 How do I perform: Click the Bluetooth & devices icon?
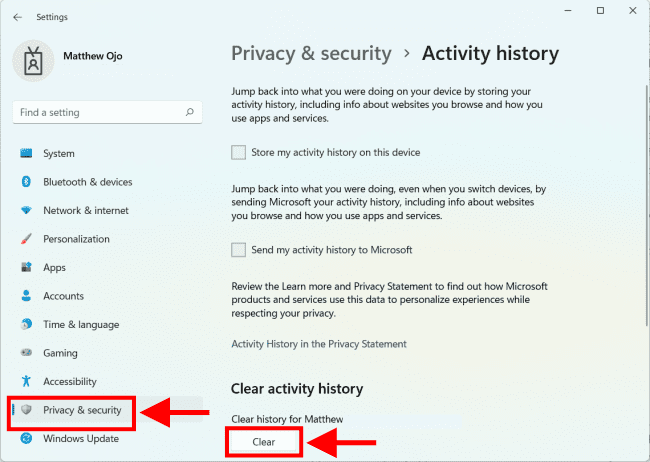tap(26, 182)
